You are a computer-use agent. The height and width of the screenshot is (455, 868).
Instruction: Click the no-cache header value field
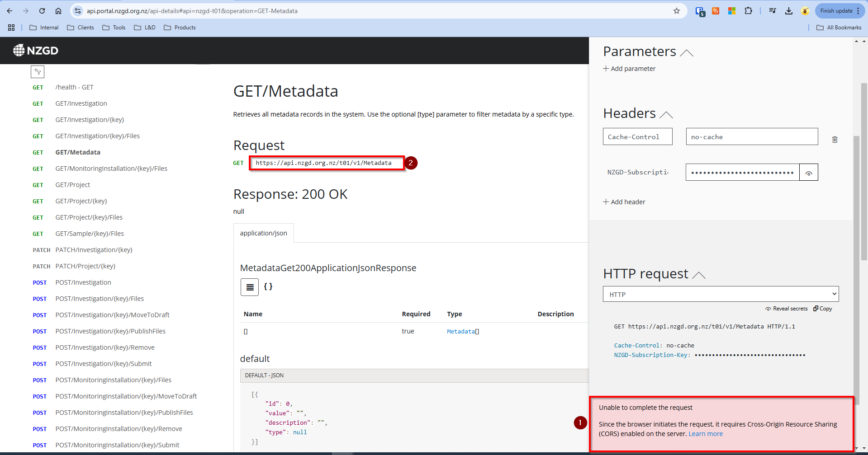(751, 137)
